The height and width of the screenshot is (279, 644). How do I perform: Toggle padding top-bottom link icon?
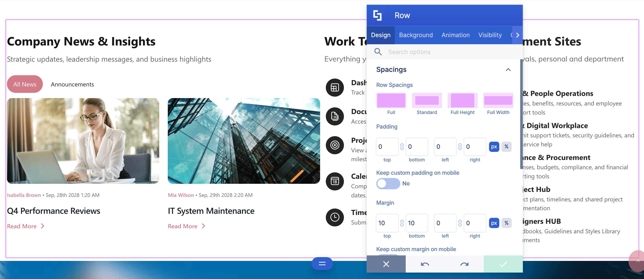[402, 146]
